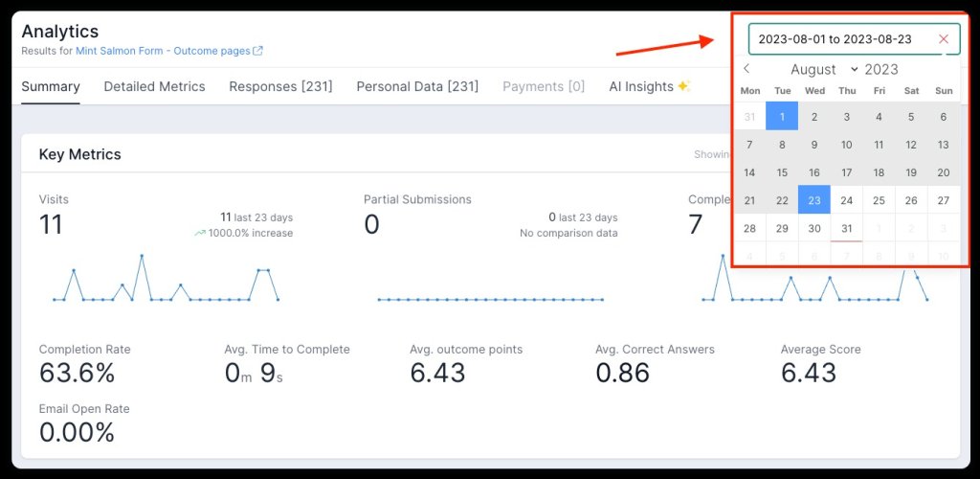Switch to the Summary tab
This screenshot has height=479, width=980.
coord(51,86)
